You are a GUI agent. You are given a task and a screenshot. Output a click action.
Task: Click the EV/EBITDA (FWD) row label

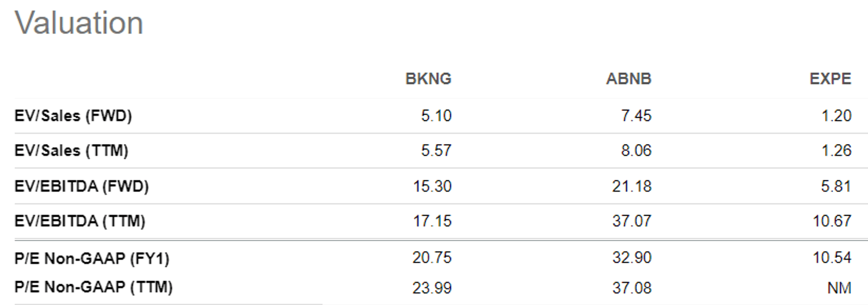click(x=81, y=186)
